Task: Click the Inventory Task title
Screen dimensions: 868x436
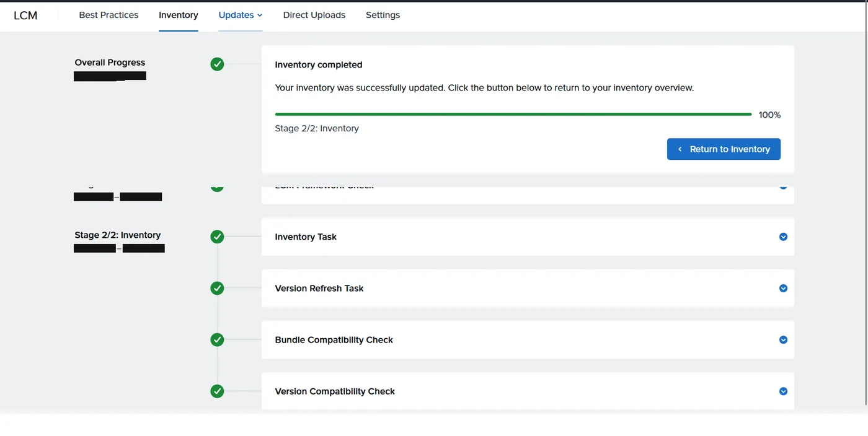Action: coord(306,237)
